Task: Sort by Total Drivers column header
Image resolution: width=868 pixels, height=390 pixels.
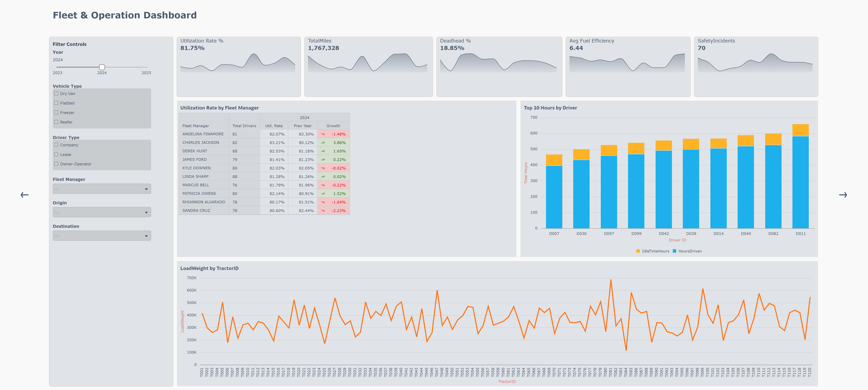Action: [244, 126]
